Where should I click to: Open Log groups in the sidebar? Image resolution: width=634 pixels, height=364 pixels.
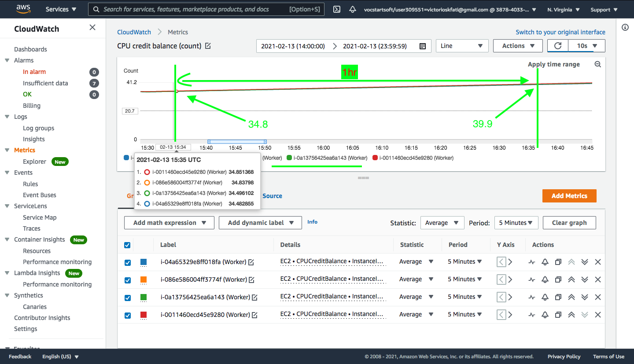click(39, 128)
